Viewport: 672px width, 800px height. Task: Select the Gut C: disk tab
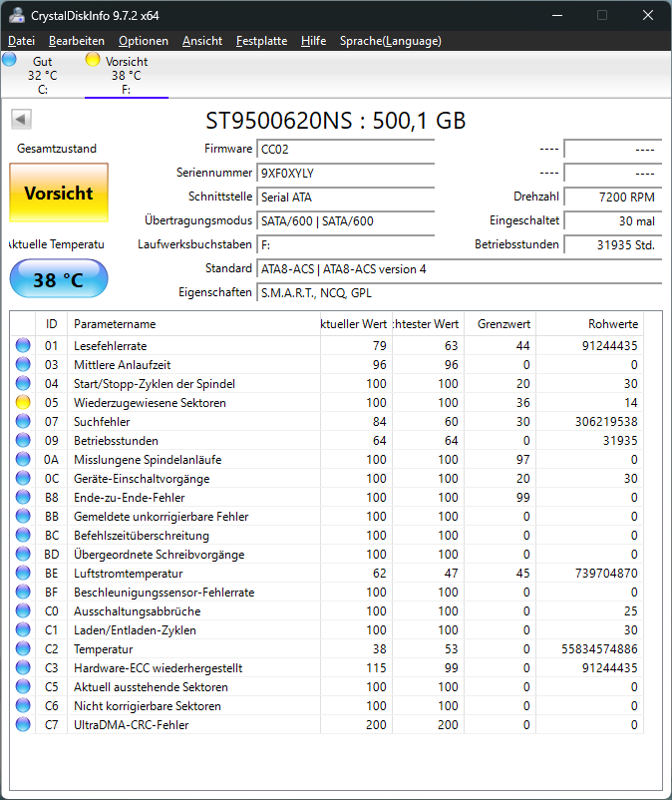click(x=43, y=75)
